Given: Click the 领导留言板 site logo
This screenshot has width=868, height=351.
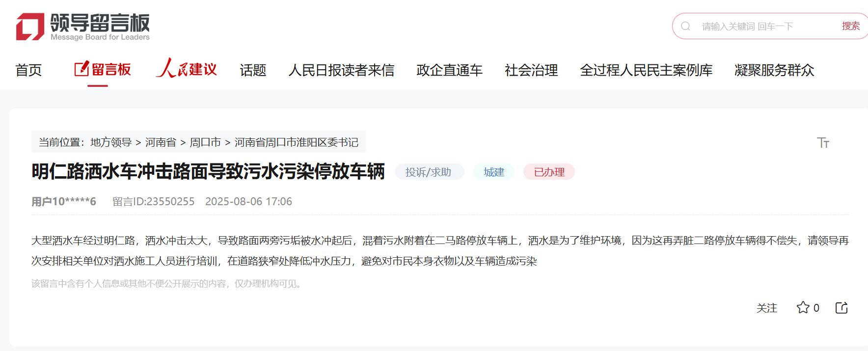Looking at the screenshot, I should [x=82, y=27].
